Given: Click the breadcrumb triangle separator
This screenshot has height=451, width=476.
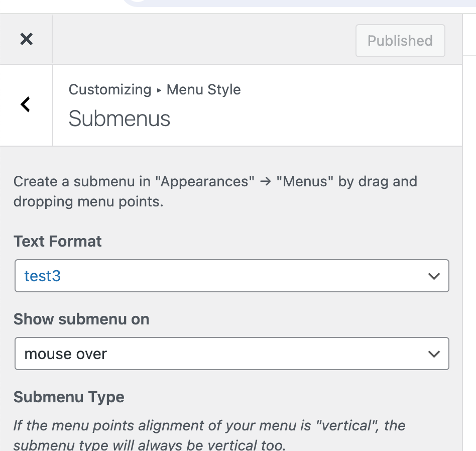Looking at the screenshot, I should pos(159,90).
